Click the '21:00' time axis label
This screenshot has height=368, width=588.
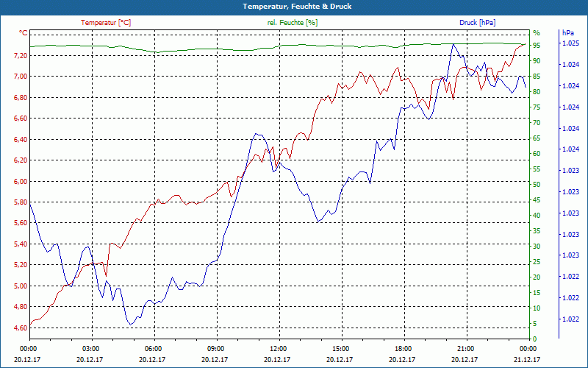click(465, 348)
